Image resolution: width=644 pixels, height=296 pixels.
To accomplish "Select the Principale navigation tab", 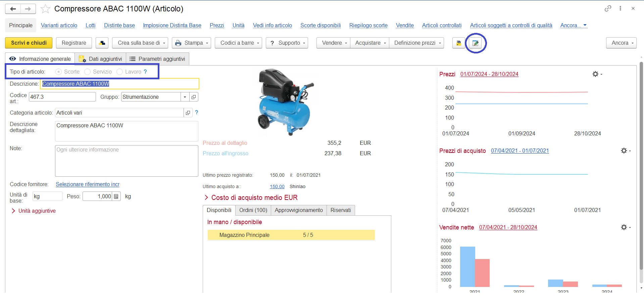I will click(x=21, y=25).
